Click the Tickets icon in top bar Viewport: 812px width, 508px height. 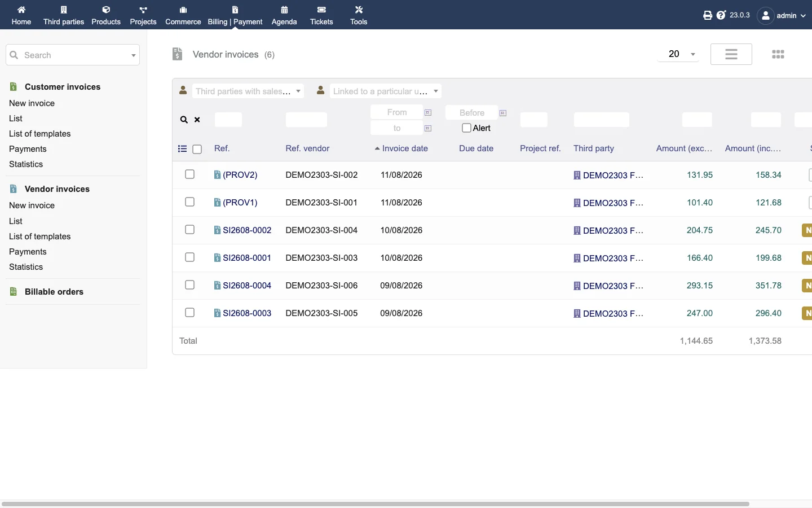[321, 10]
